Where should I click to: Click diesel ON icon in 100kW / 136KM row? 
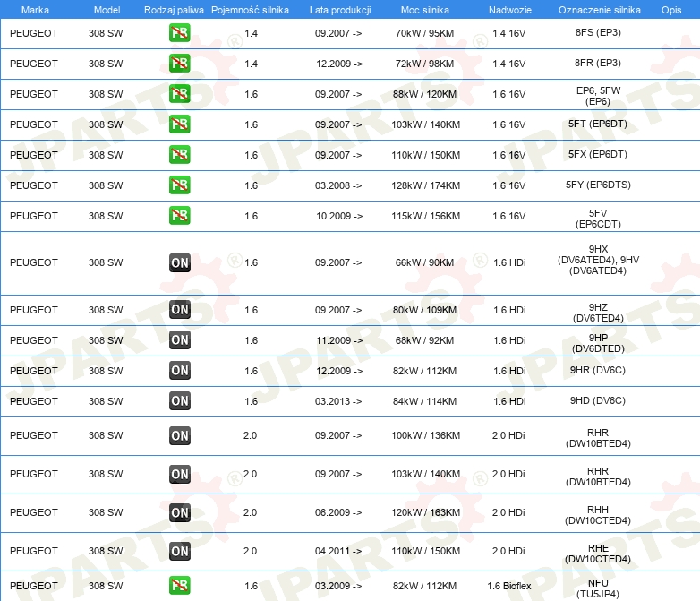(x=179, y=435)
